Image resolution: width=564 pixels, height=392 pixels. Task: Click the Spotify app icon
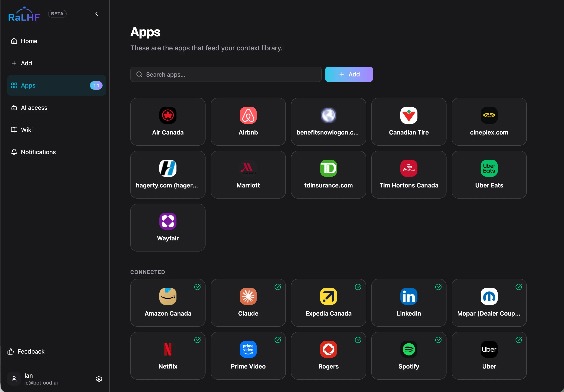(x=409, y=349)
